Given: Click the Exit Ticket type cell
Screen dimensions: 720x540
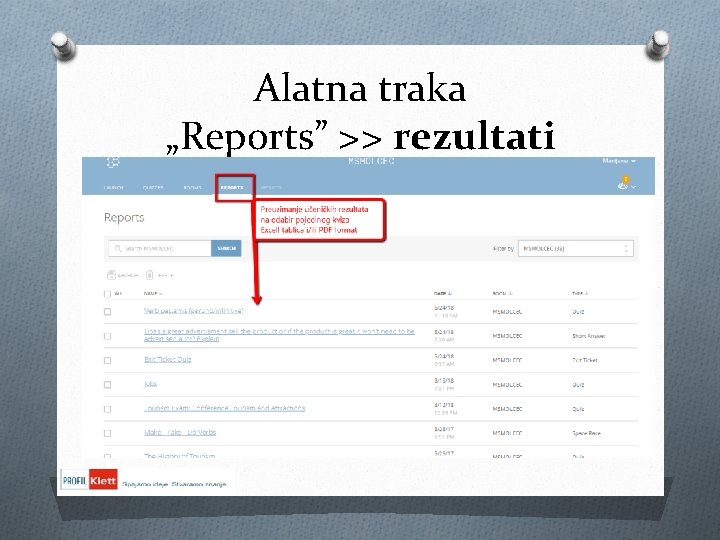Looking at the screenshot, I should tap(585, 360).
